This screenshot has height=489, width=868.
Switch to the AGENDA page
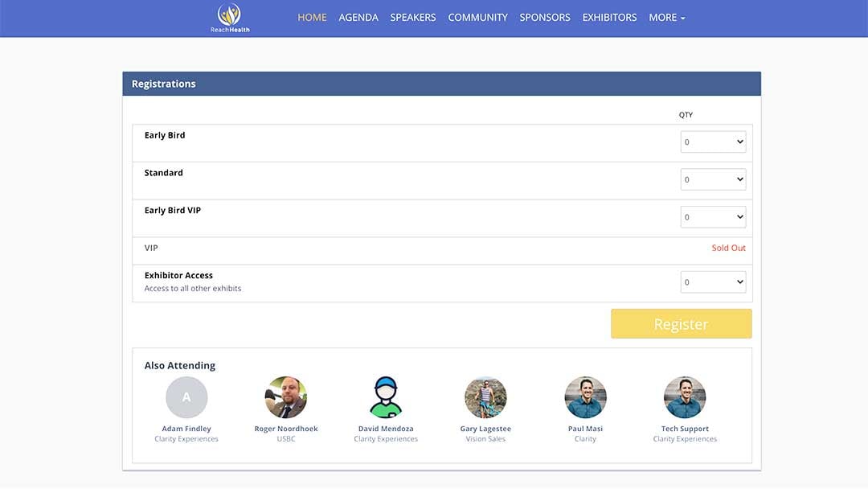(x=358, y=17)
